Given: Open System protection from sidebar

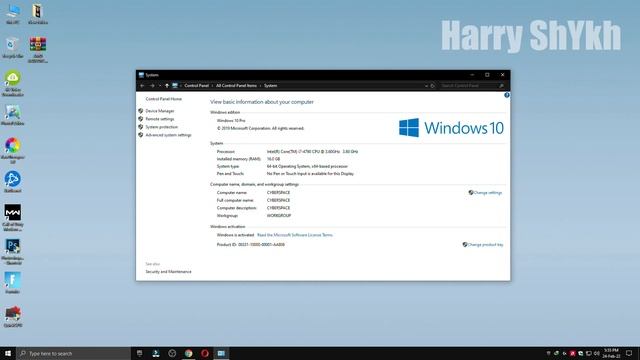Looking at the screenshot, I should pos(162,127).
